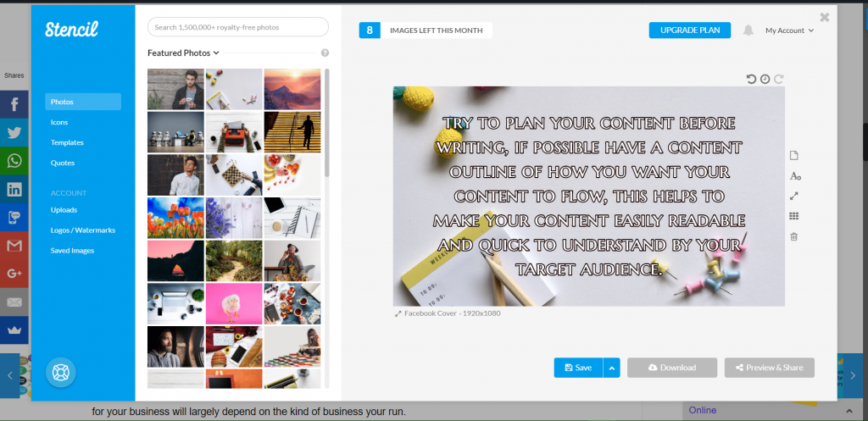The image size is (868, 421).
Task: Click the trash icon to delete
Action: [794, 236]
